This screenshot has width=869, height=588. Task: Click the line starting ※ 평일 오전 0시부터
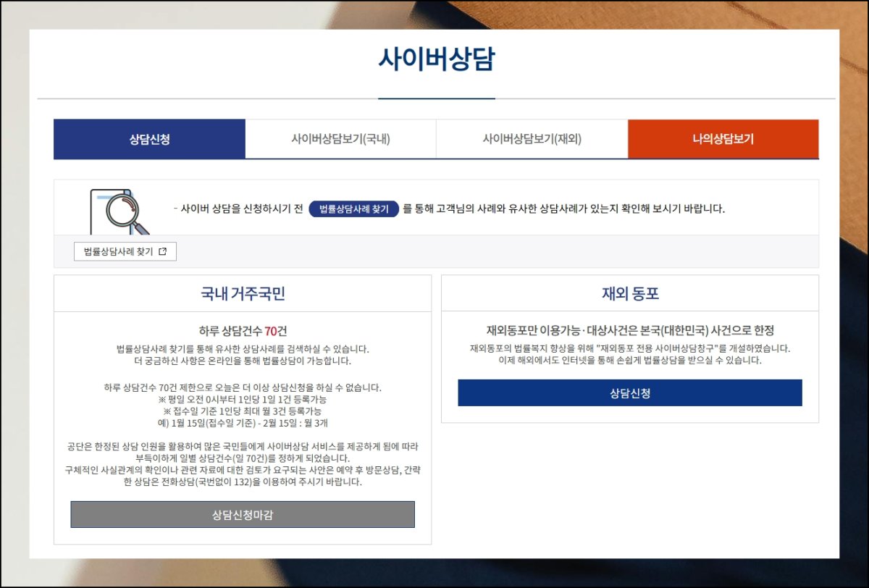tap(243, 400)
